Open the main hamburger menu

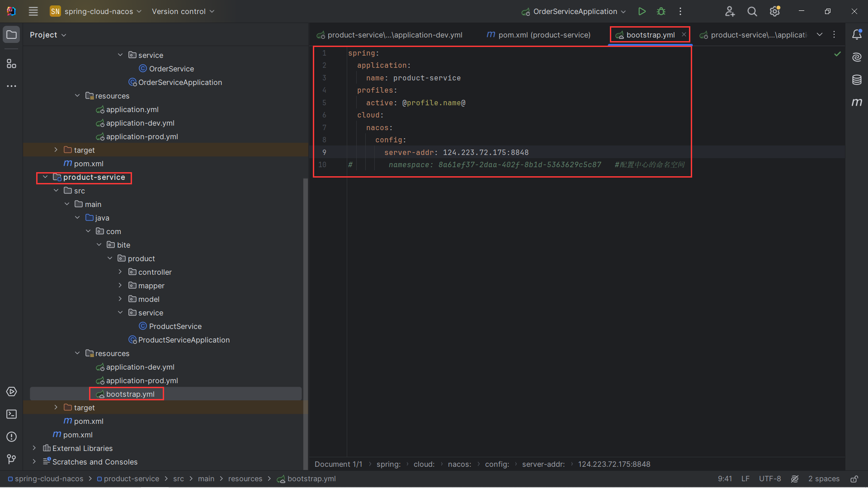click(33, 11)
